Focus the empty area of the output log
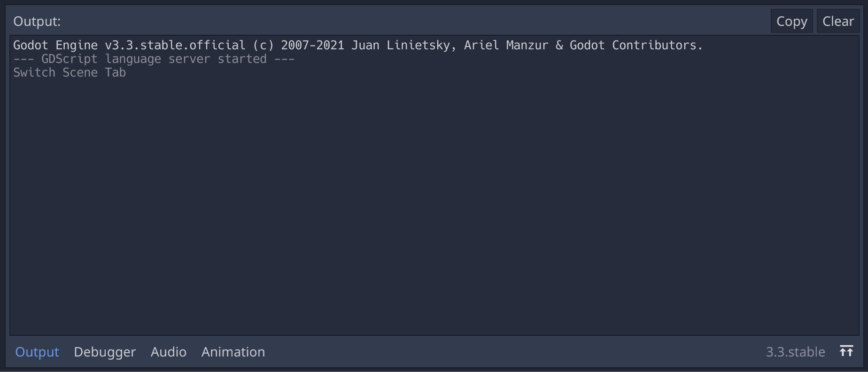Viewport: 868px width, 372px height. [x=434, y=207]
